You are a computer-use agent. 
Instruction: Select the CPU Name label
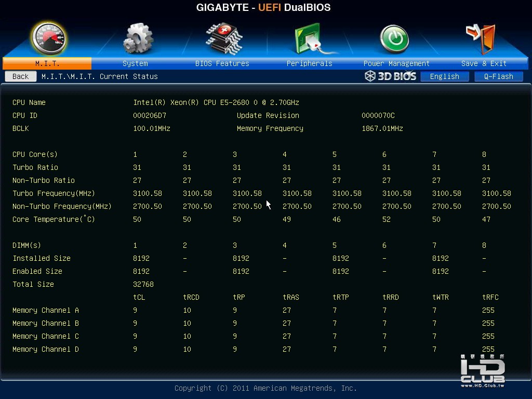pos(29,102)
